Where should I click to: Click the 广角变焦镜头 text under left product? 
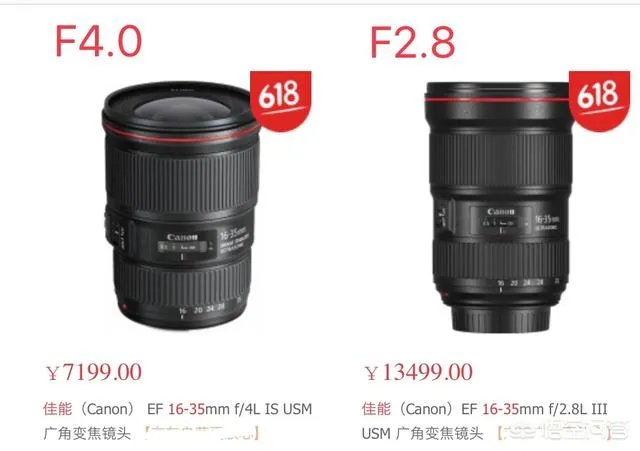(87, 433)
